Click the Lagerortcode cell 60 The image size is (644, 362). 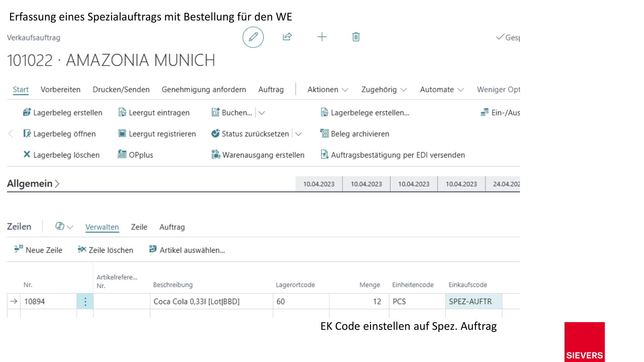point(301,302)
